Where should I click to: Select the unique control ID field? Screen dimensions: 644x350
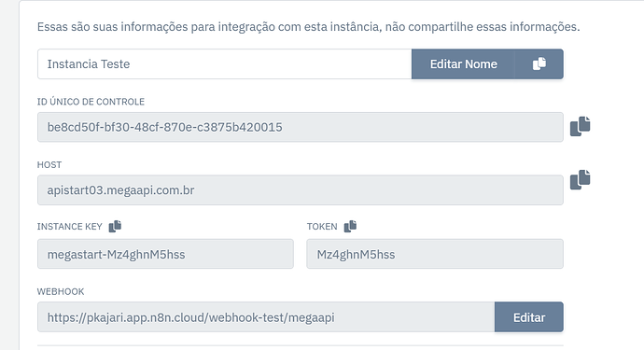click(301, 127)
